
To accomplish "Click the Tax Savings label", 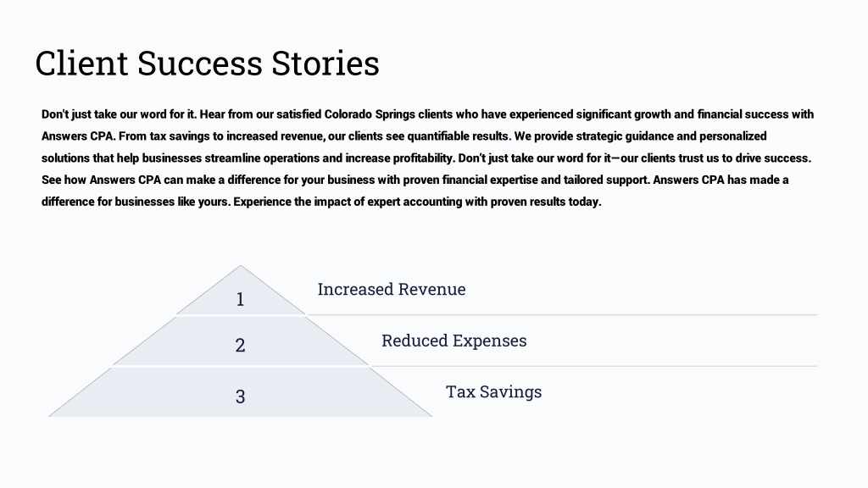I will tap(494, 391).
